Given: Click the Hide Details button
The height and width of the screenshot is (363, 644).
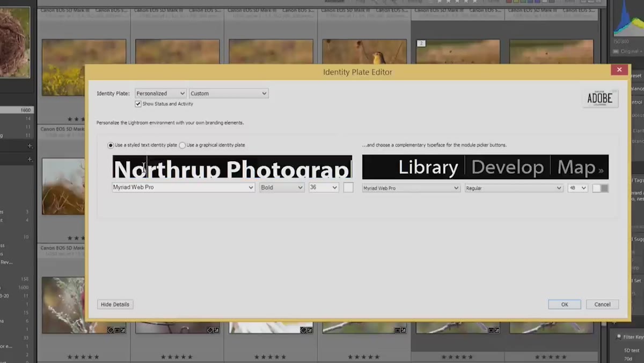Looking at the screenshot, I should (115, 304).
